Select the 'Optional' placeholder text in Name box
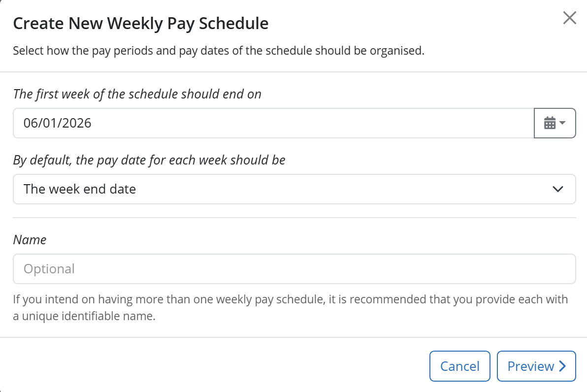This screenshot has height=392, width=587. [x=49, y=269]
